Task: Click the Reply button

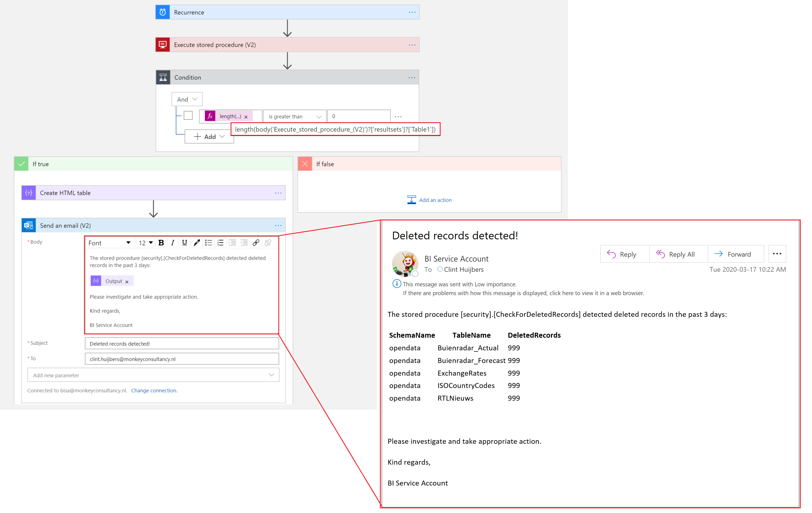Action: point(622,254)
